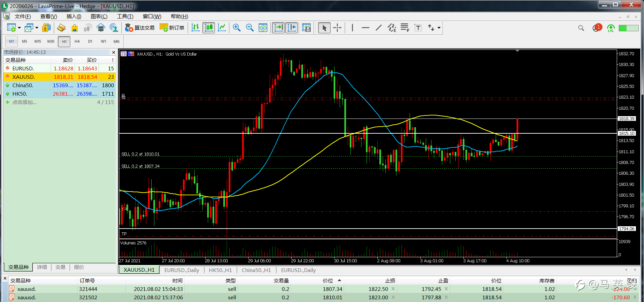
Task: Expand the profiles dropdown arrow
Action: point(37,28)
